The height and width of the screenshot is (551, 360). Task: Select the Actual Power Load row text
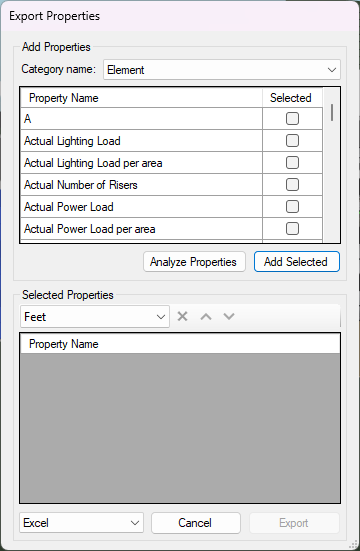click(x=69, y=207)
